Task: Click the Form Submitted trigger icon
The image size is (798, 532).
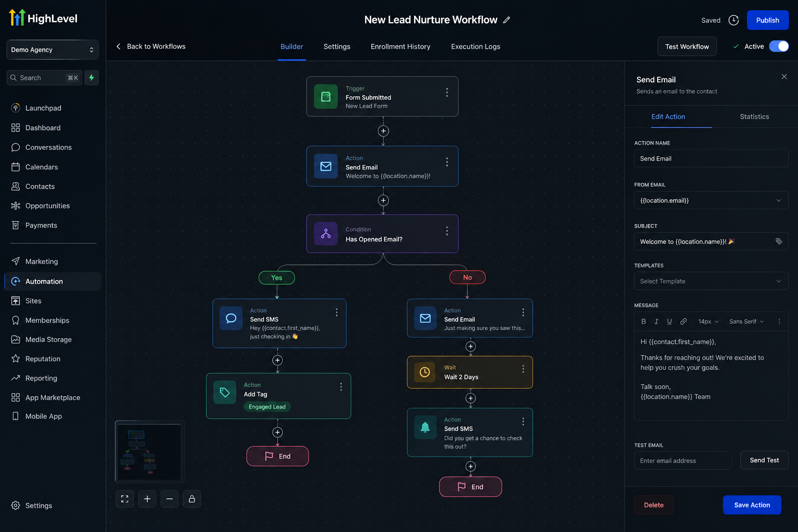Action: pyautogui.click(x=326, y=97)
